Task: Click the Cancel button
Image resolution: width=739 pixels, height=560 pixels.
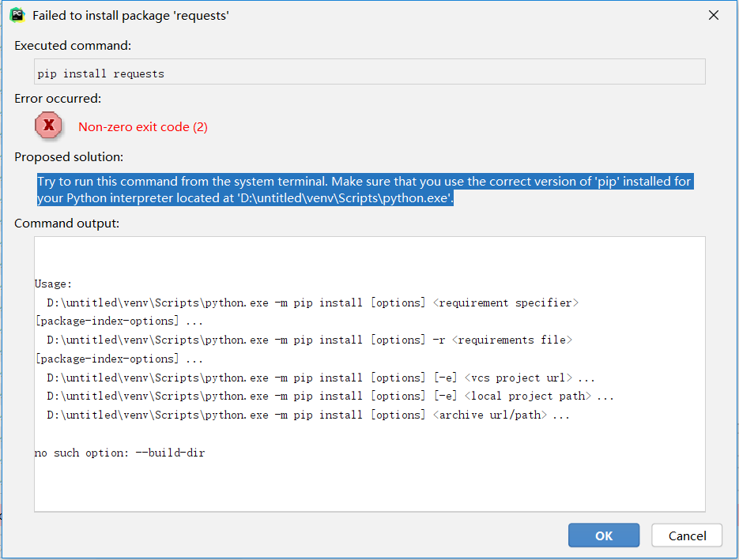Action: click(687, 536)
